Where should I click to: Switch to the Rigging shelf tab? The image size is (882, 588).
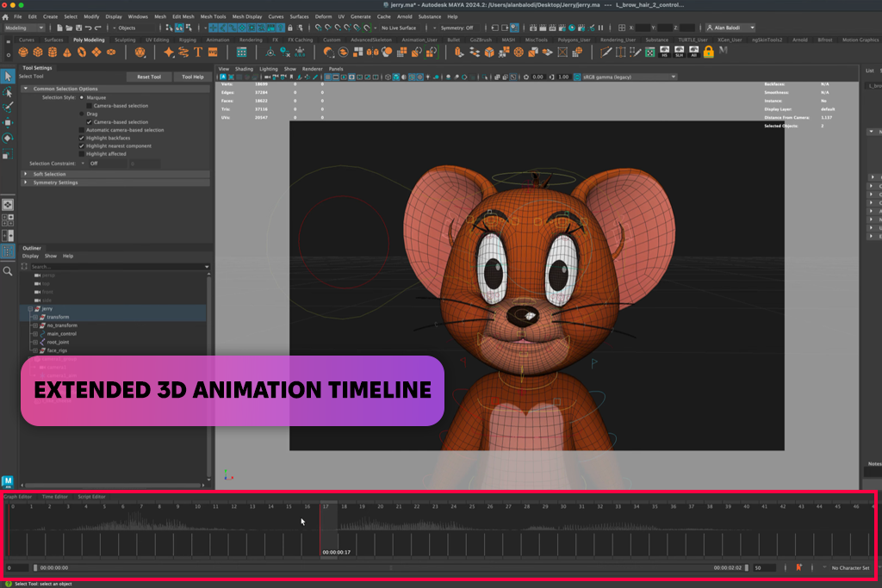pyautogui.click(x=187, y=40)
